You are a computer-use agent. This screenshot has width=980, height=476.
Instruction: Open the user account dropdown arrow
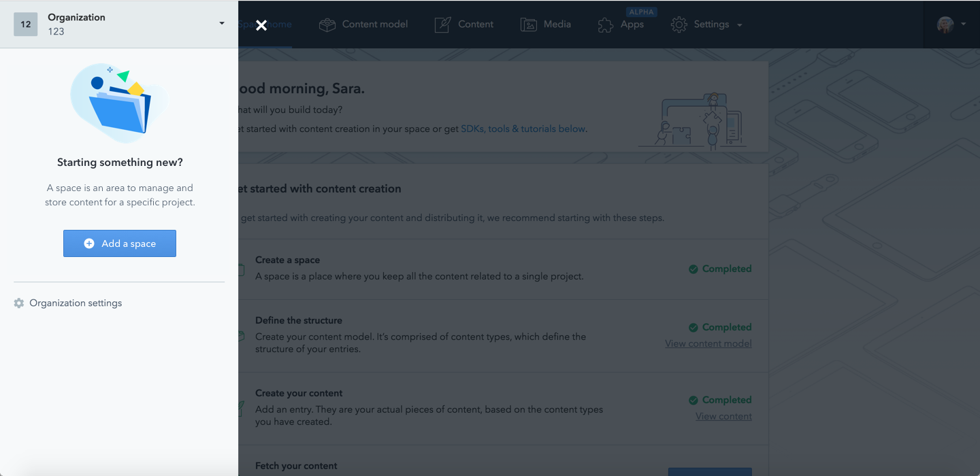[x=963, y=24]
